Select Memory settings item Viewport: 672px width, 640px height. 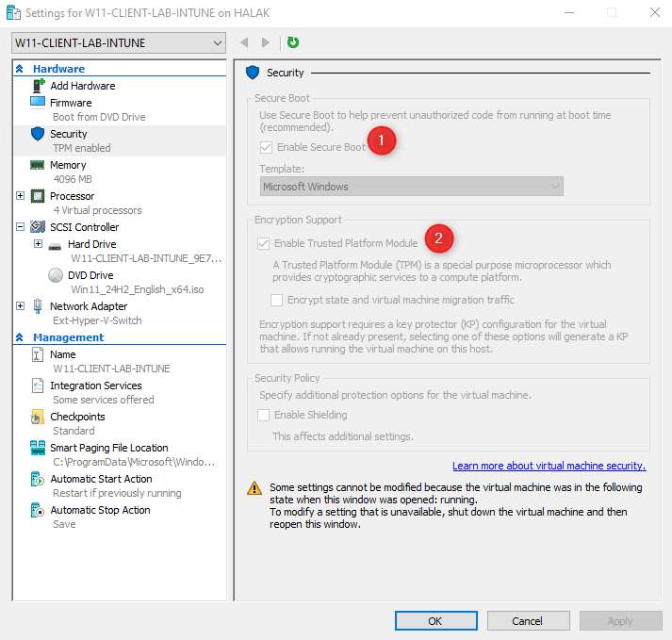pos(68,165)
